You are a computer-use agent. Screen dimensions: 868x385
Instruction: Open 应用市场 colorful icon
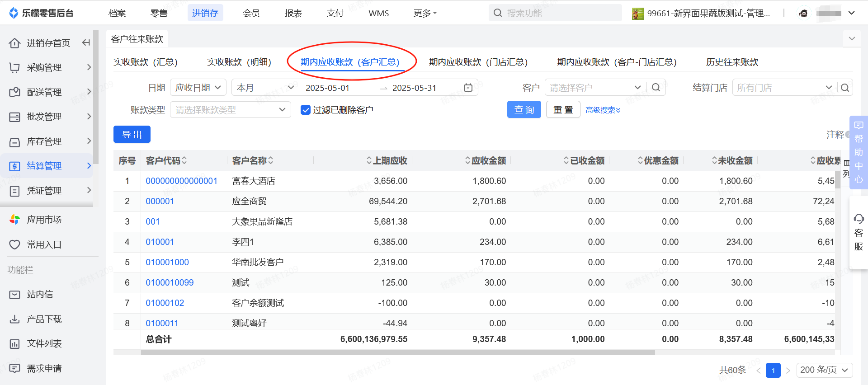(x=14, y=220)
